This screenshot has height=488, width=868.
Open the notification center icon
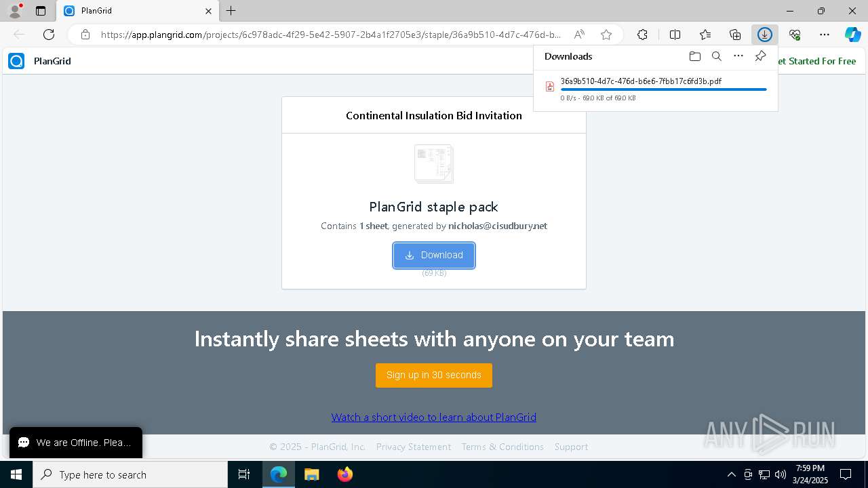pos(846,474)
